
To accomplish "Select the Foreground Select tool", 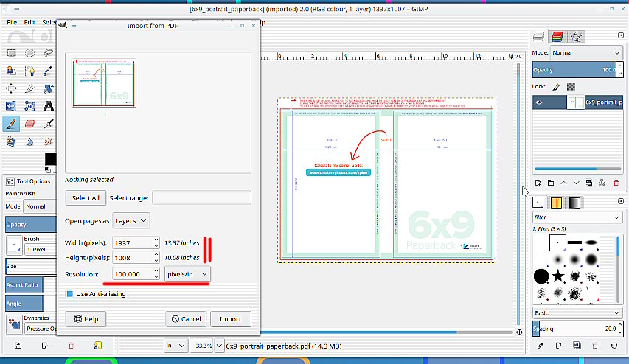I will [x=11, y=71].
